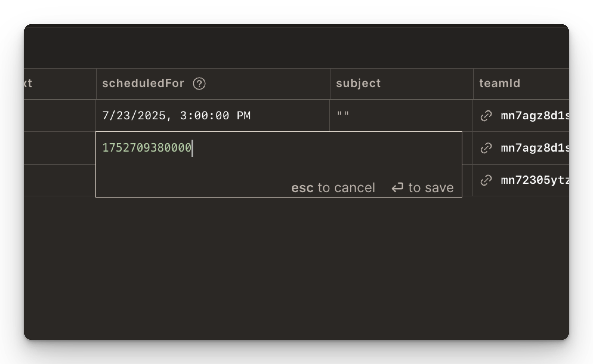Click the "to save" label

click(x=431, y=188)
